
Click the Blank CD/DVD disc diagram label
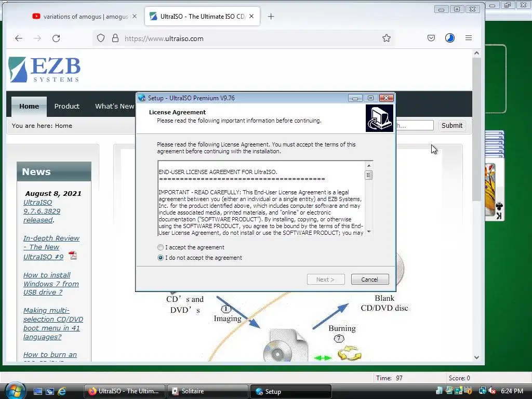coord(384,303)
